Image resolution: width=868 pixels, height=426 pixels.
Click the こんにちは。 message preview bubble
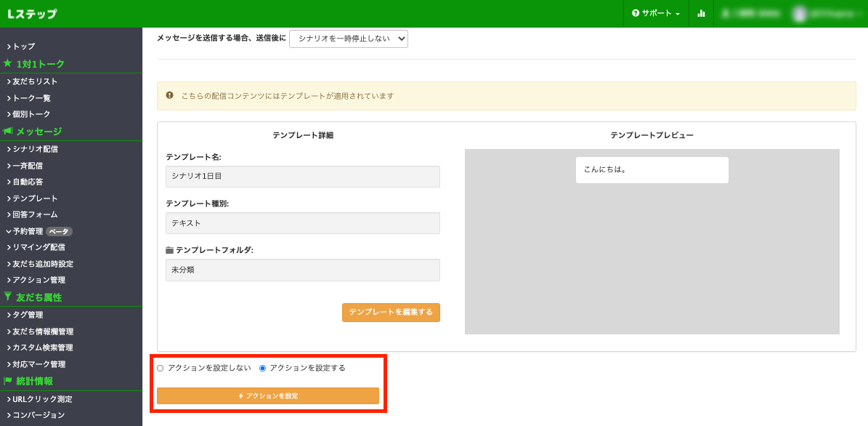coord(652,169)
